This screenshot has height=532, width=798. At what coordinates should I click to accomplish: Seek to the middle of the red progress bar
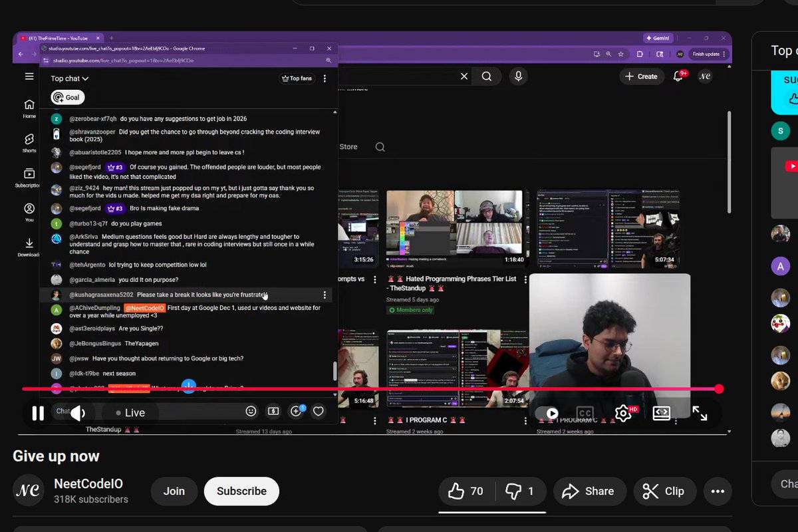click(x=370, y=388)
